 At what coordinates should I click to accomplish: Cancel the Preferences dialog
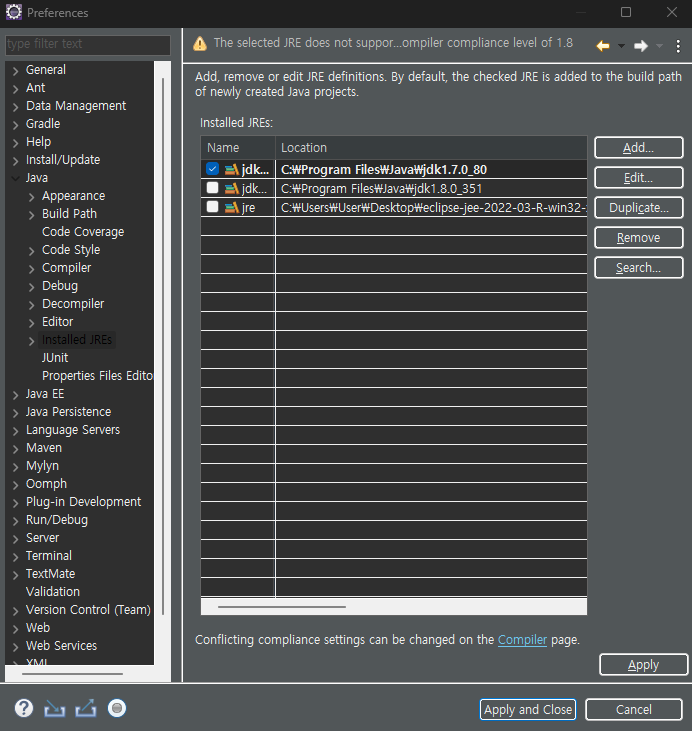[634, 710]
